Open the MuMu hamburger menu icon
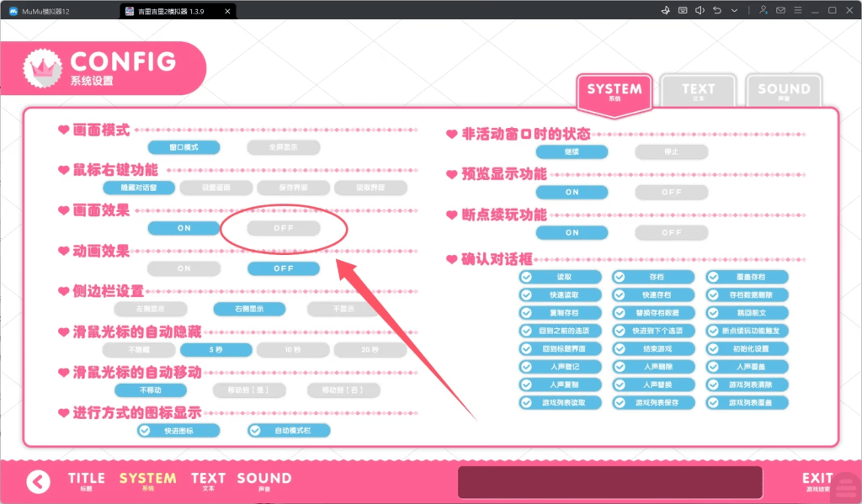 (798, 10)
